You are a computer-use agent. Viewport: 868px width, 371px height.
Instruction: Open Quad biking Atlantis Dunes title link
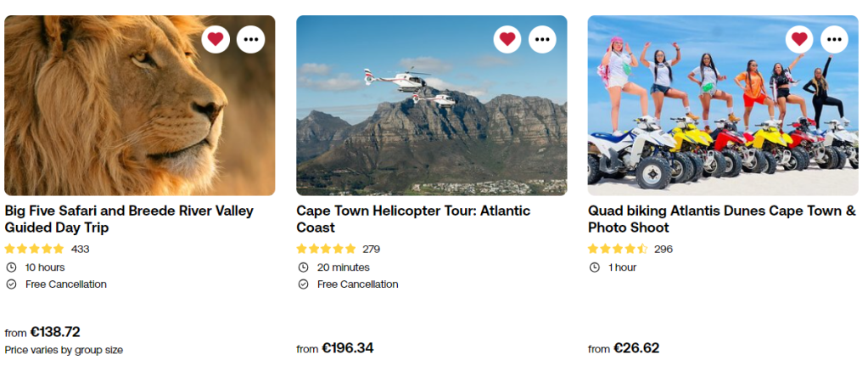pos(721,219)
